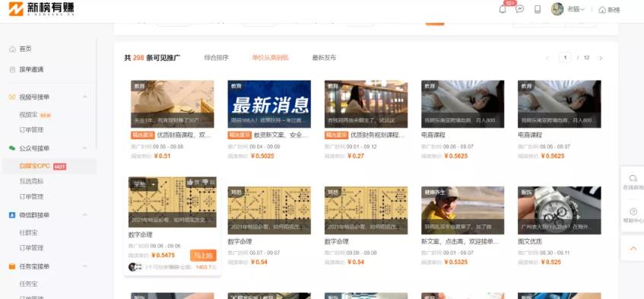Open the messages chat bubble icon
Screen dimensions: 644x299
coord(519,9)
